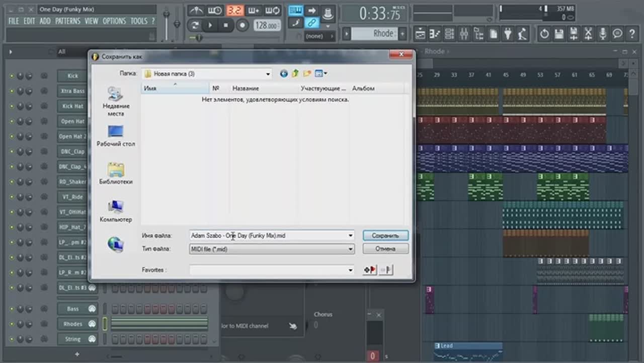Expand the Папка folder location dropdown

point(268,74)
